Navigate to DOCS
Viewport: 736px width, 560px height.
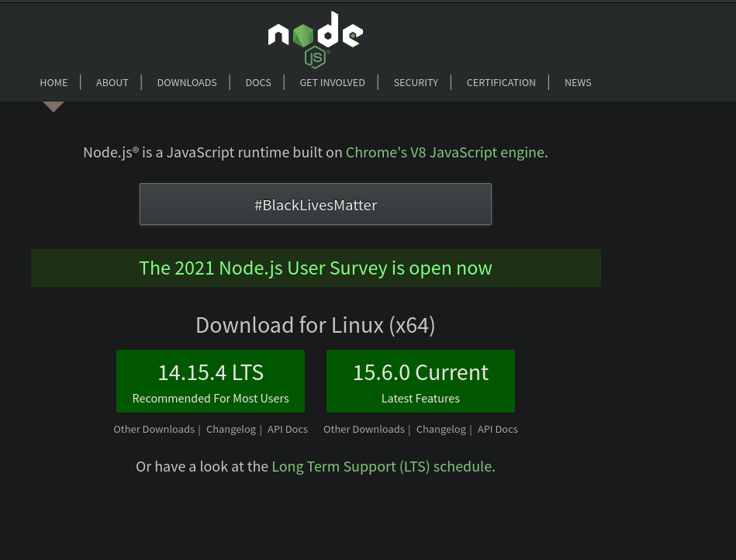point(258,83)
